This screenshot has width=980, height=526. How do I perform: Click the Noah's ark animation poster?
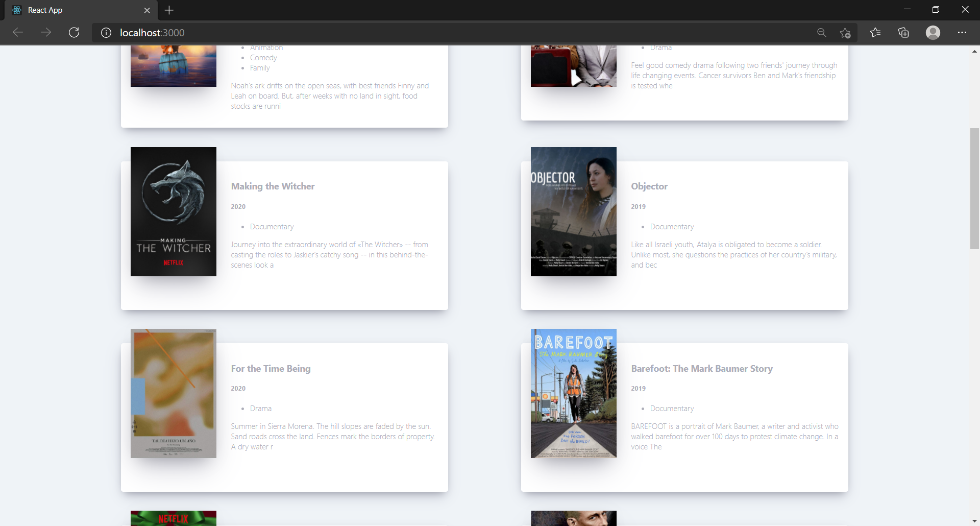[174, 66]
